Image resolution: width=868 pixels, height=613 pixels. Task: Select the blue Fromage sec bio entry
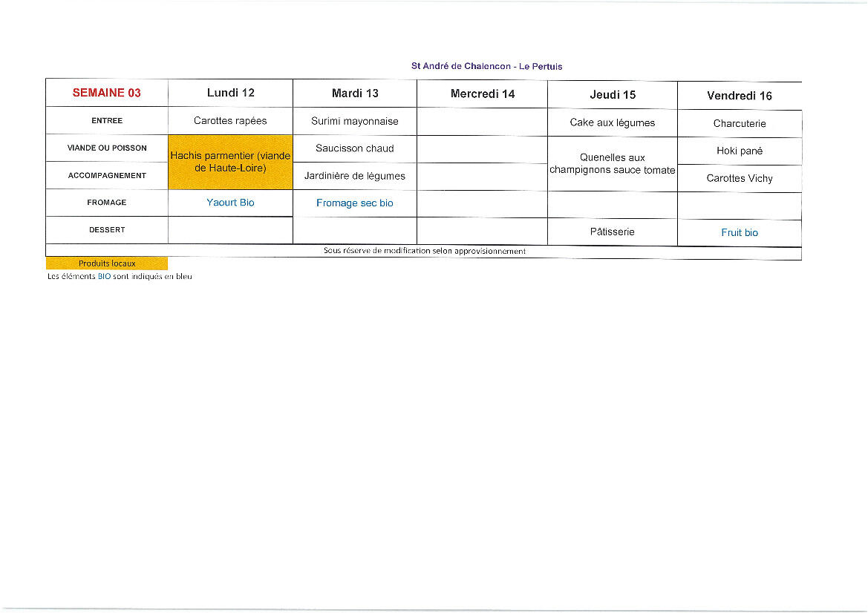355,203
